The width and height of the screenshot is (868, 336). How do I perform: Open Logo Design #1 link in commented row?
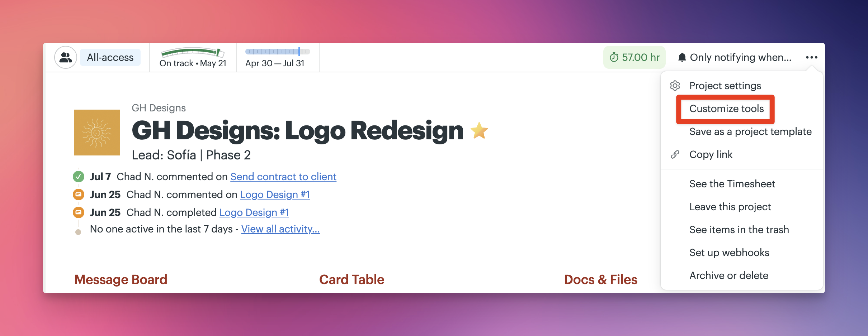(275, 195)
